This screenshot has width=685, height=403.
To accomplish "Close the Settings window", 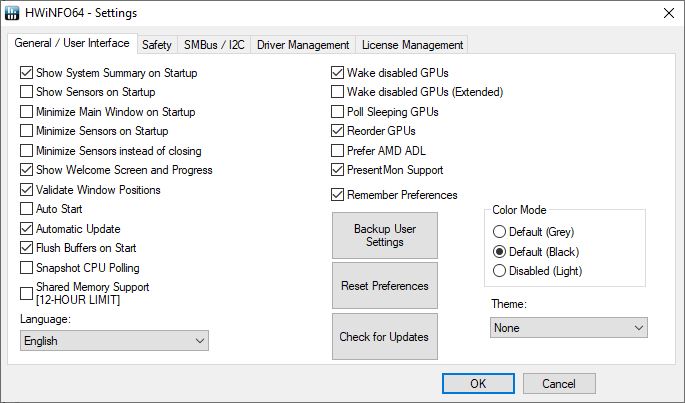I will coord(668,13).
